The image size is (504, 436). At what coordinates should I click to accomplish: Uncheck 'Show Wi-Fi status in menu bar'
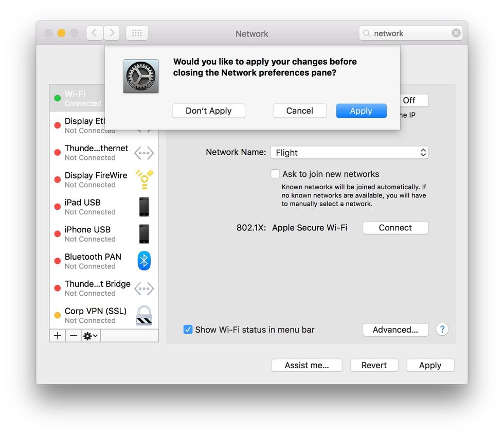(188, 330)
